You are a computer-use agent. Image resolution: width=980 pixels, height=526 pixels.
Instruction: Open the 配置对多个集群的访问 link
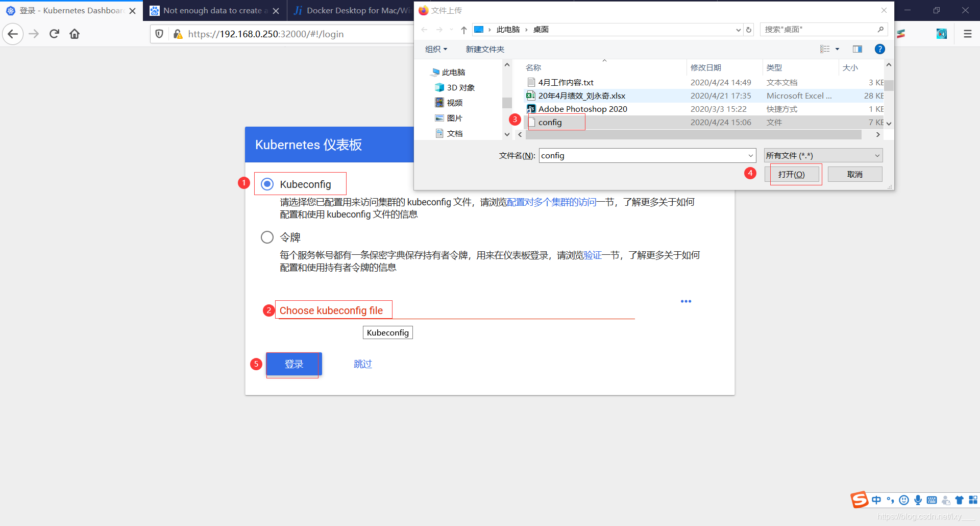tap(552, 202)
